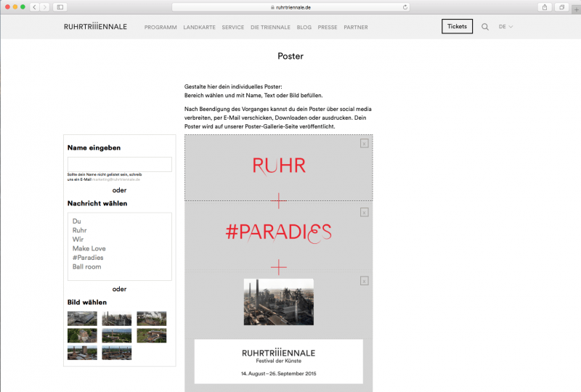The image size is (581, 392).
Task: Click the RUHRTRIENNALE poster footer card
Action: (279, 362)
